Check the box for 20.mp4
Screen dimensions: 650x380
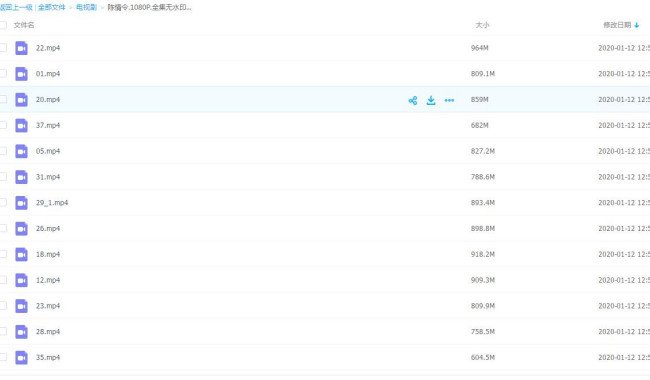(x=3, y=99)
